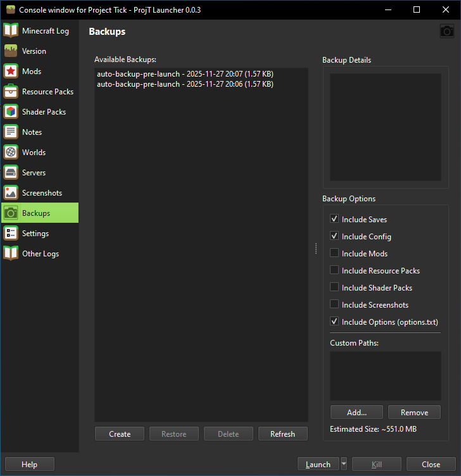Image resolution: width=461 pixels, height=476 pixels.
Task: Enable Include Resource Packs checkbox
Action: (x=334, y=270)
